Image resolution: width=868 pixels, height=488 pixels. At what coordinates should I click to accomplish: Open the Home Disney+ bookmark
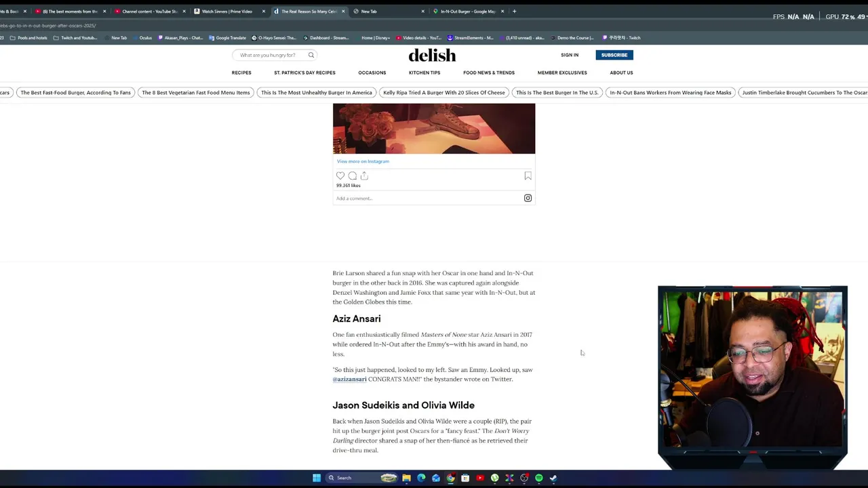(372, 38)
